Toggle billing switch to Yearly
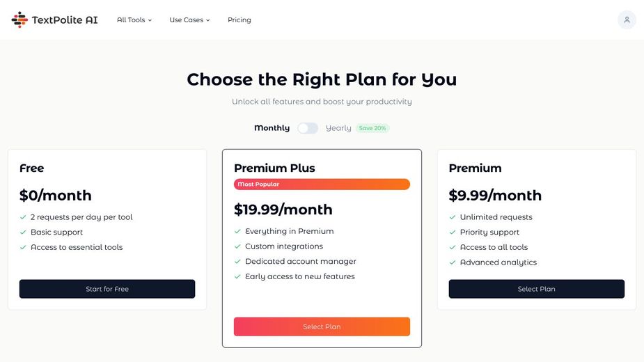This screenshot has height=362, width=644. pos(308,128)
